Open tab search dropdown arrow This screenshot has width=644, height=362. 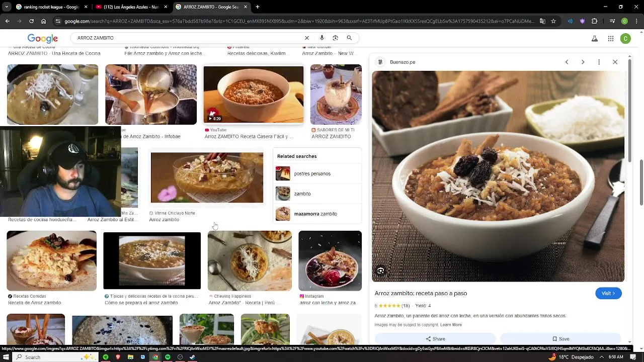(7, 7)
